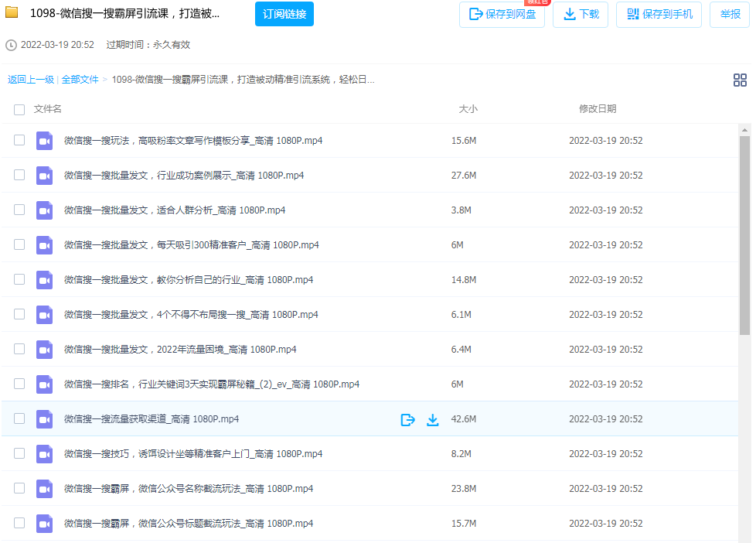
Task: Open file 高吸粉率文章写作模板分享_高清 1080P.mp4
Action: 192,141
